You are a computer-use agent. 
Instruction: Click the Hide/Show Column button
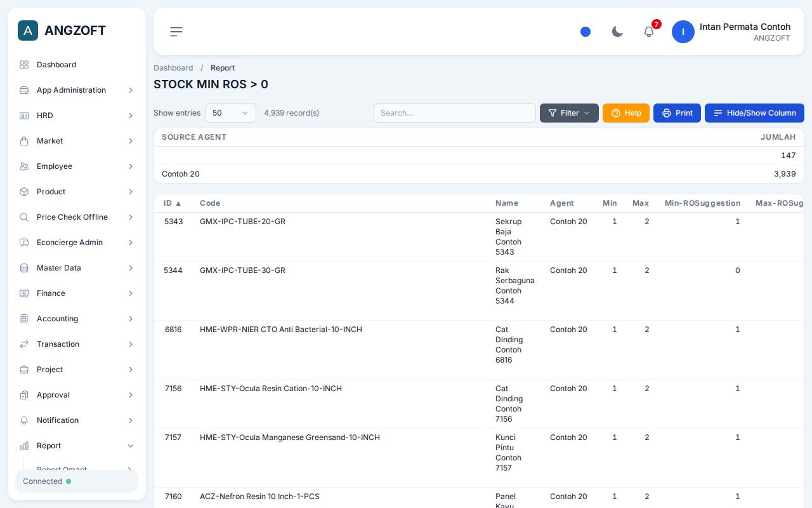pyautogui.click(x=754, y=113)
